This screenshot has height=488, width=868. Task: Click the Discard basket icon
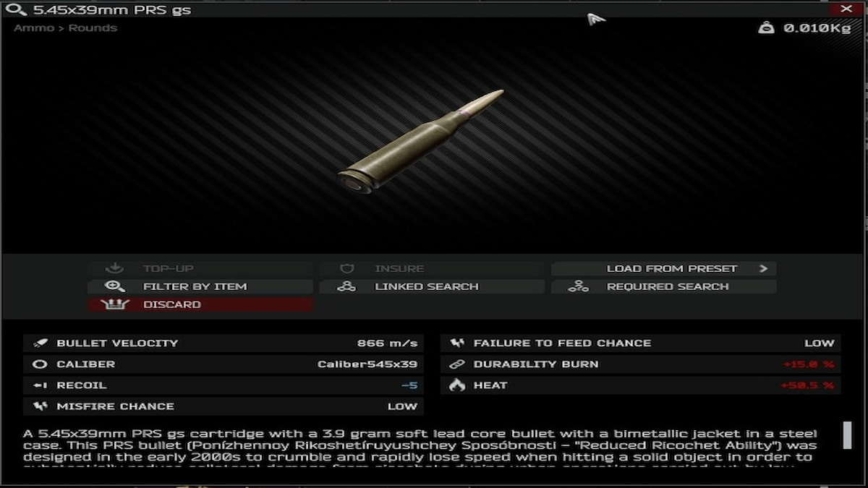(x=115, y=304)
